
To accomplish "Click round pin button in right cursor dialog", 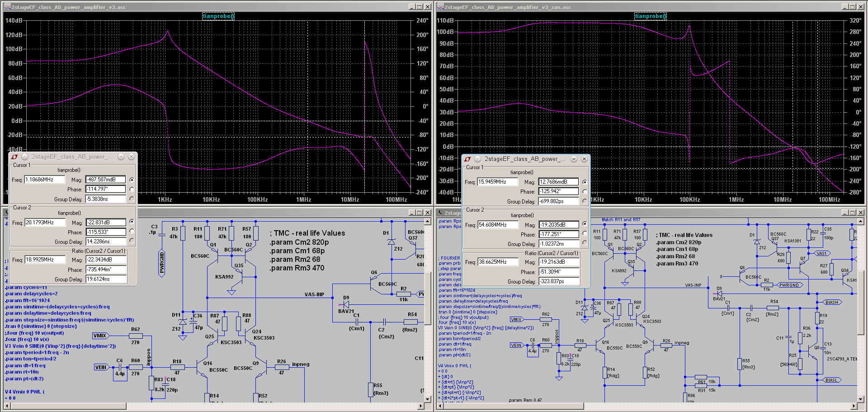I will pos(478,159).
